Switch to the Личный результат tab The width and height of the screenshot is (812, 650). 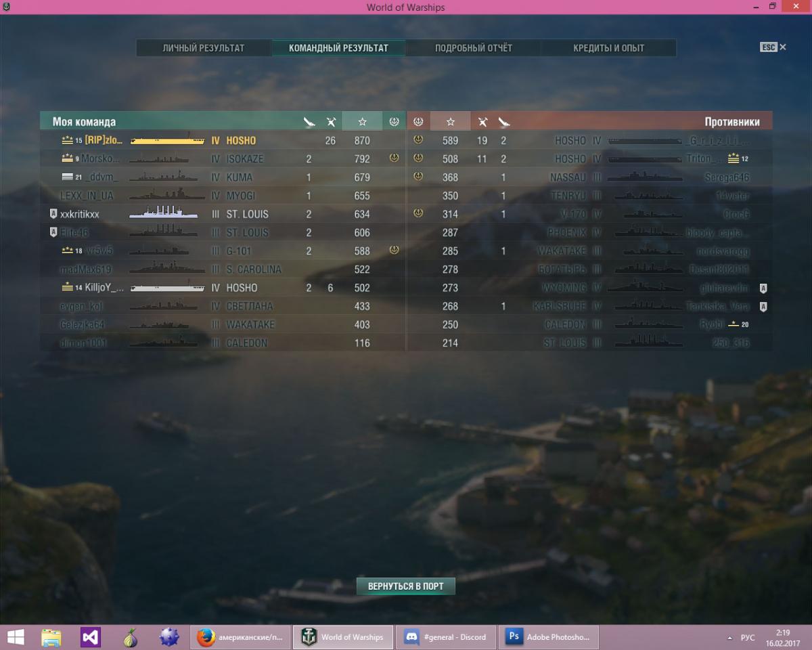[x=204, y=48]
